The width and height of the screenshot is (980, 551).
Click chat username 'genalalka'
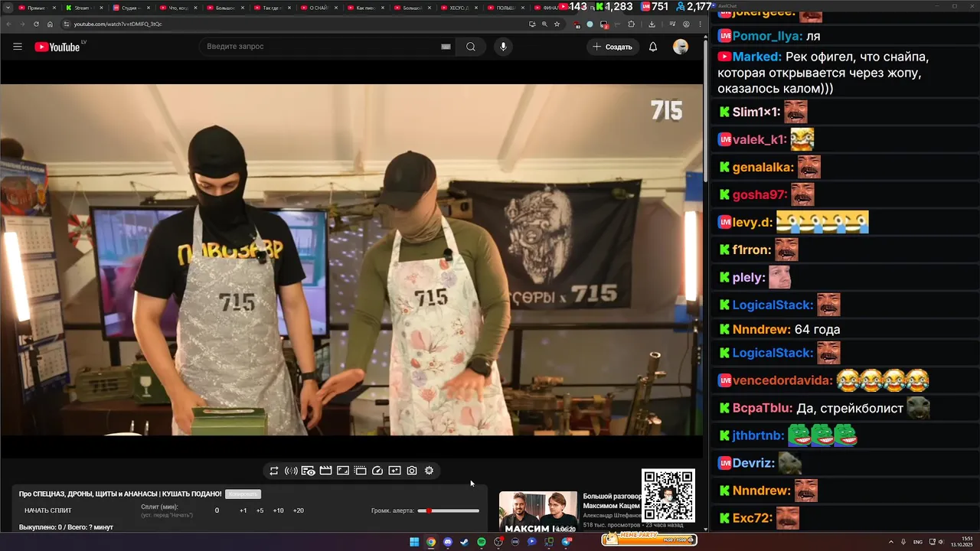coord(763,168)
